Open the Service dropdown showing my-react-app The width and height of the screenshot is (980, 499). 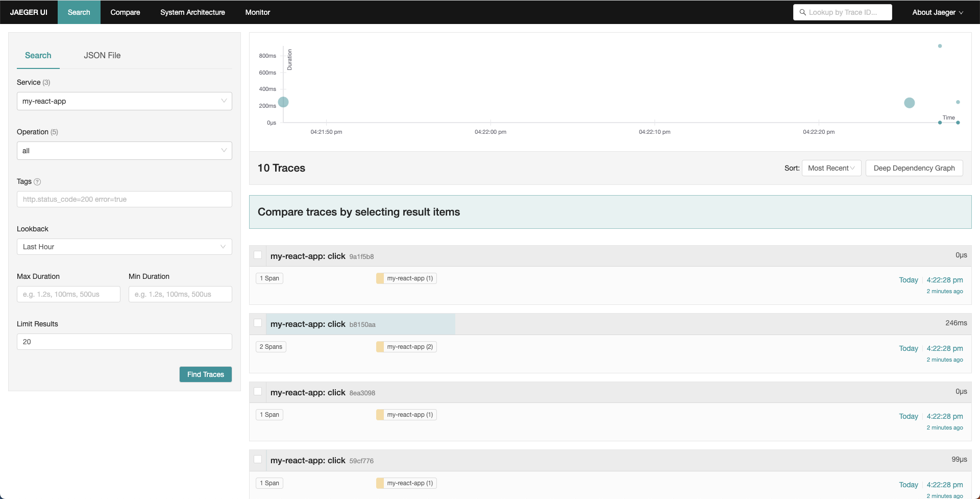[124, 101]
